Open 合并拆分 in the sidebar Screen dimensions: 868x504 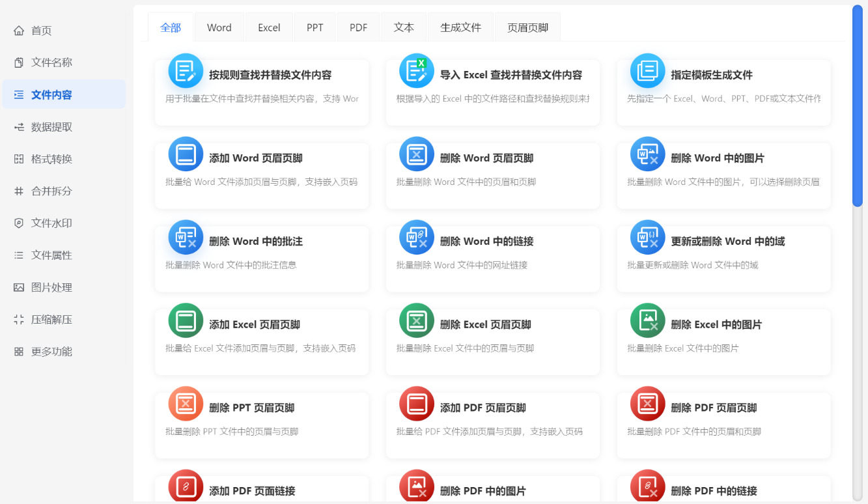click(64, 191)
